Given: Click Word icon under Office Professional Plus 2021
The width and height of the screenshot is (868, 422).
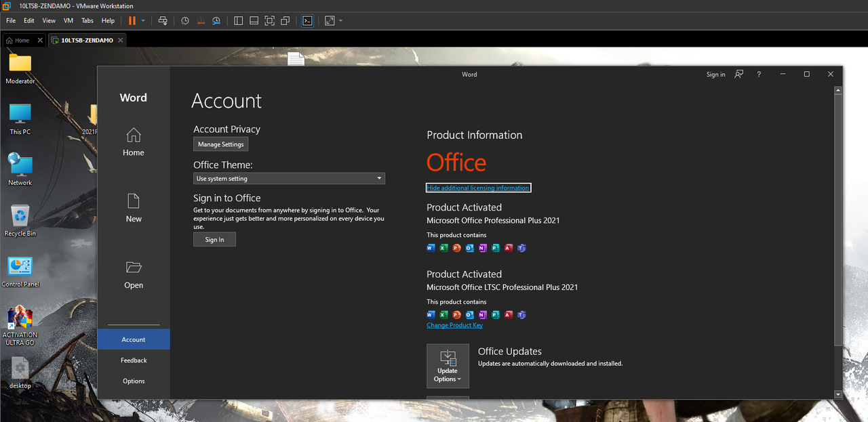Looking at the screenshot, I should pos(431,248).
